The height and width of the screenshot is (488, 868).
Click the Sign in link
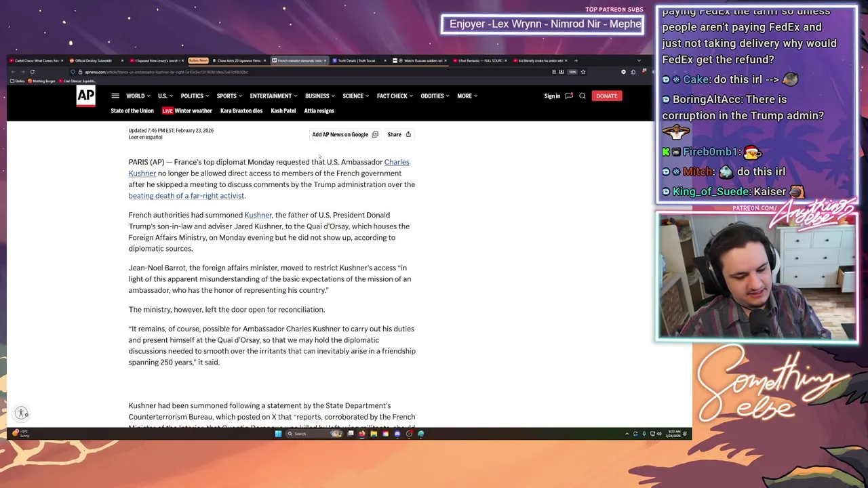pos(552,96)
